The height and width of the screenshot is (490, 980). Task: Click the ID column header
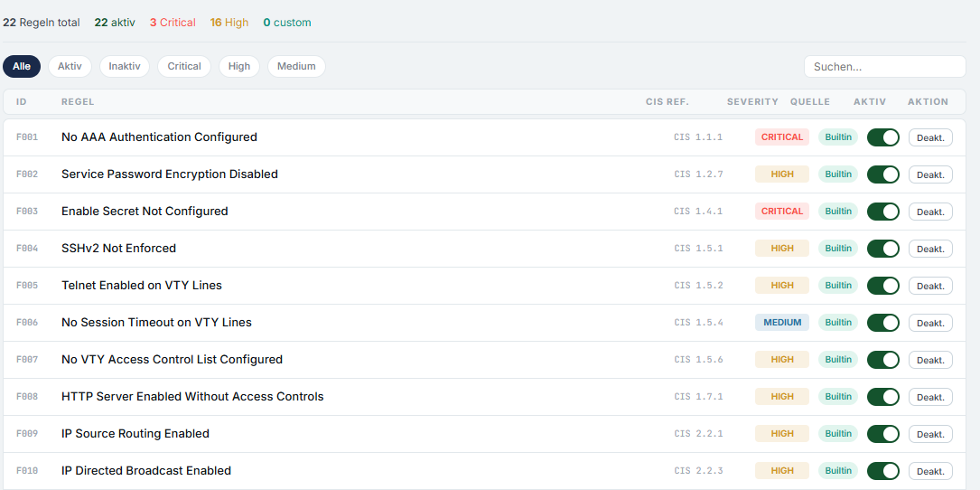click(x=22, y=101)
